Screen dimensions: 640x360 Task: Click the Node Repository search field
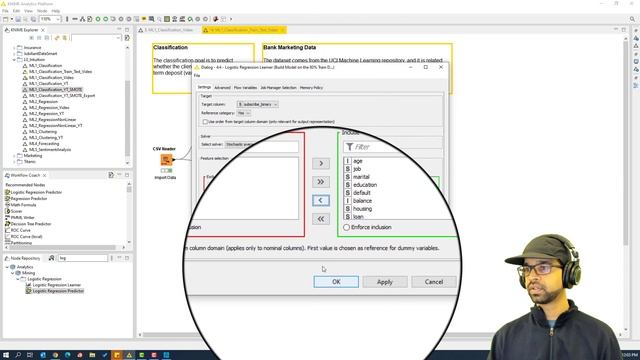[x=82, y=258]
